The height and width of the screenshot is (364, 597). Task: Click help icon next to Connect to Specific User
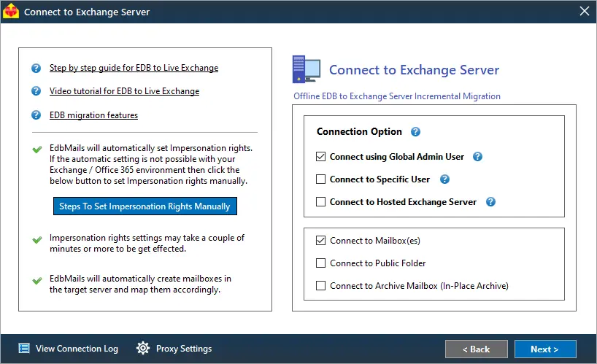(x=444, y=179)
